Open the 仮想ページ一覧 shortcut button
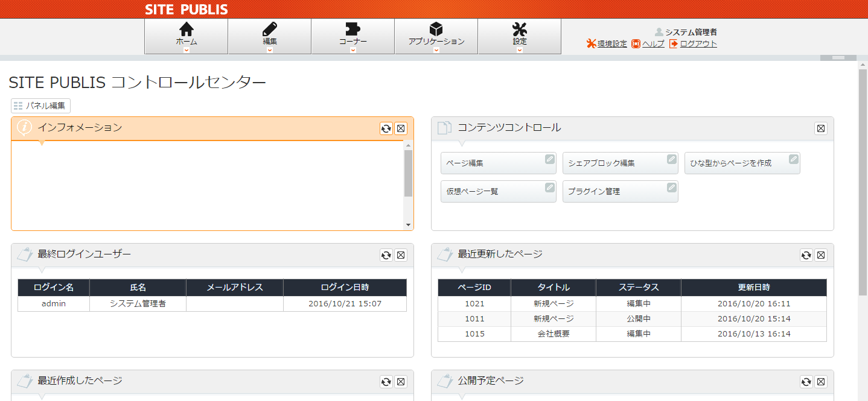This screenshot has height=401, width=868. coord(499,191)
